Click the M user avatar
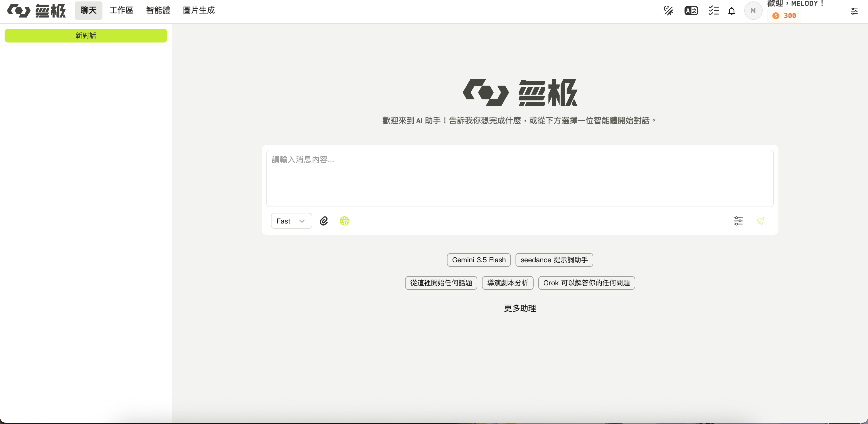Screen dimensions: 868x424 tap(753, 11)
